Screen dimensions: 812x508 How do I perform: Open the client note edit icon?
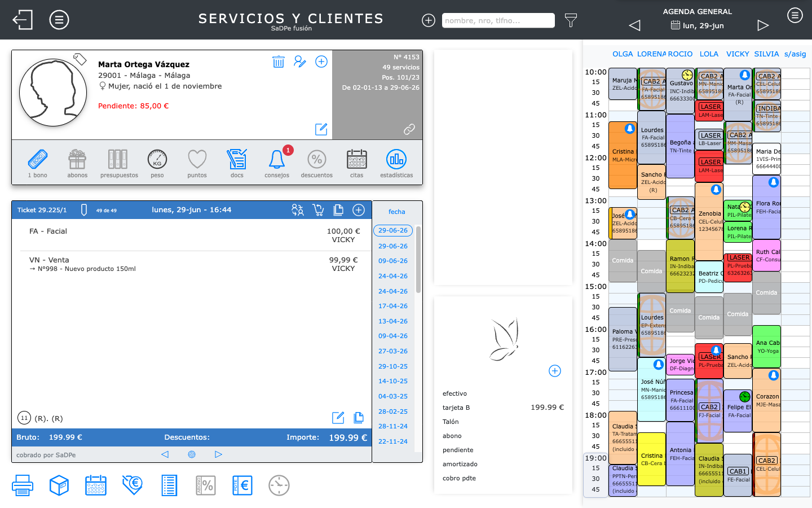321,129
